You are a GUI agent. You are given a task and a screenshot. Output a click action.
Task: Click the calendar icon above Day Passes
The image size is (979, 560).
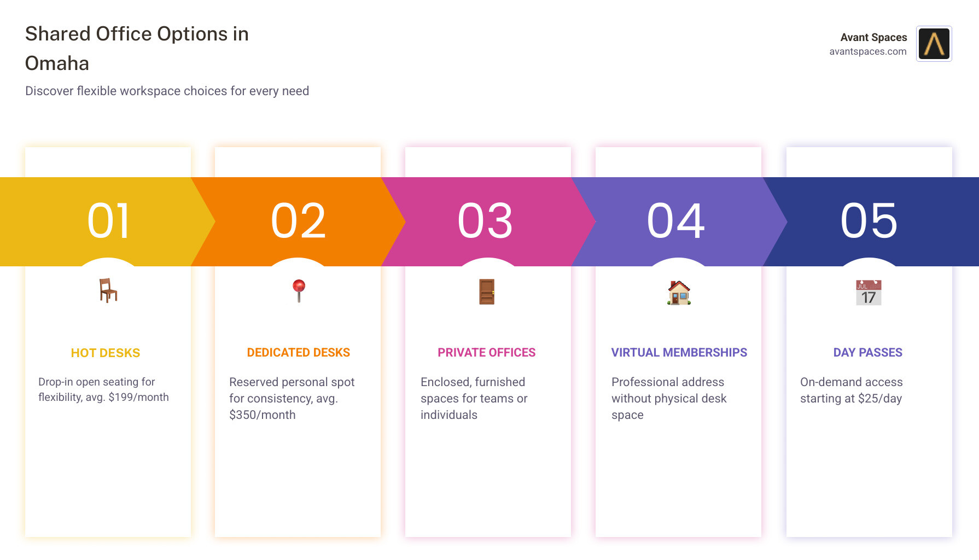click(x=869, y=293)
